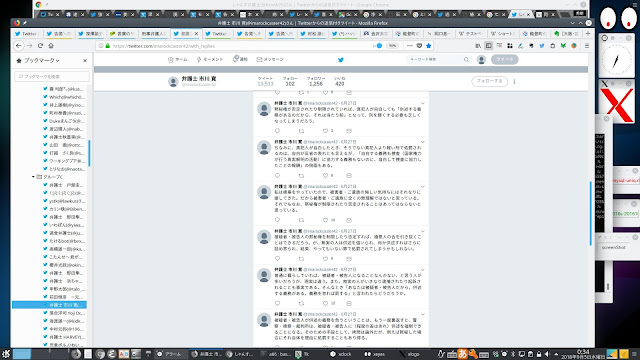Click the Firefox home icon
This screenshot has width=640, height=360.
tap(51, 46)
